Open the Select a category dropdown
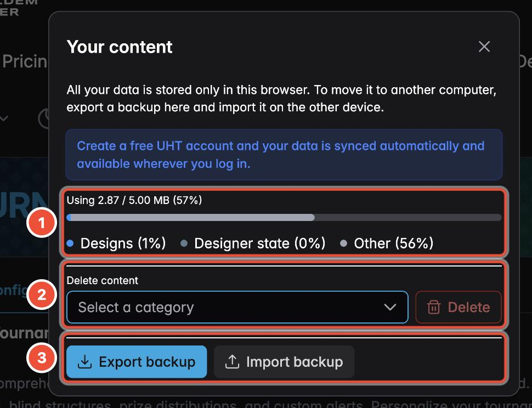This screenshot has height=408, width=532. point(237,307)
